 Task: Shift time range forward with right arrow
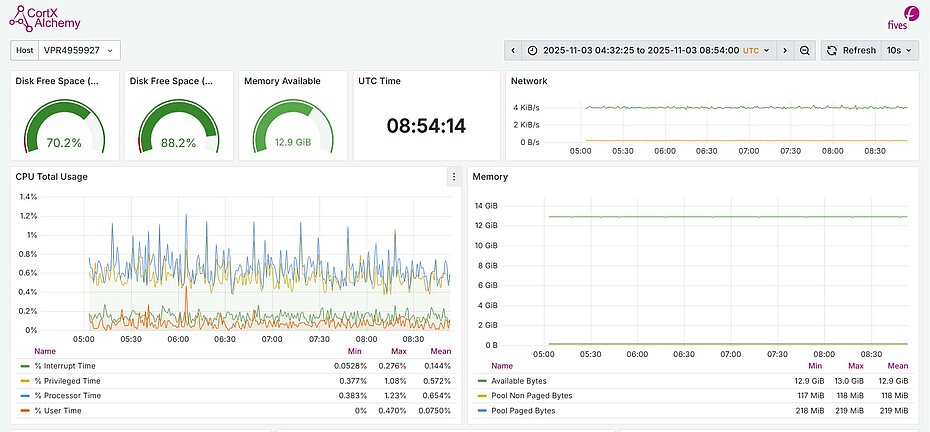pyautogui.click(x=785, y=50)
